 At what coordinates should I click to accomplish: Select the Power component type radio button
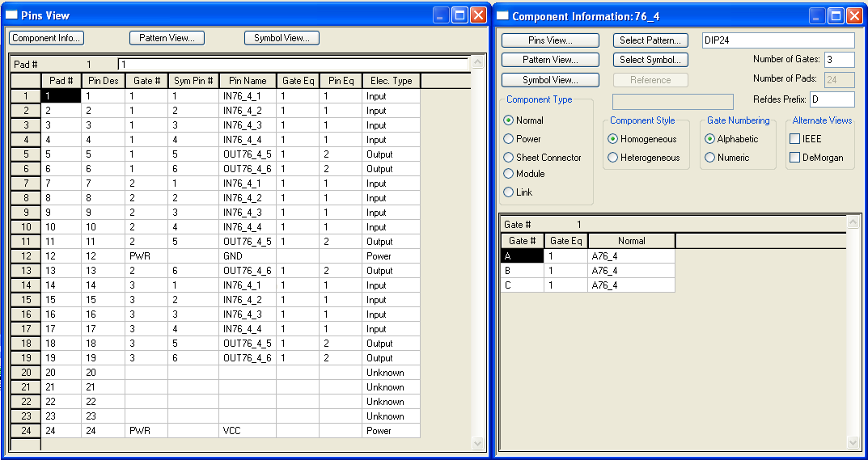(509, 139)
